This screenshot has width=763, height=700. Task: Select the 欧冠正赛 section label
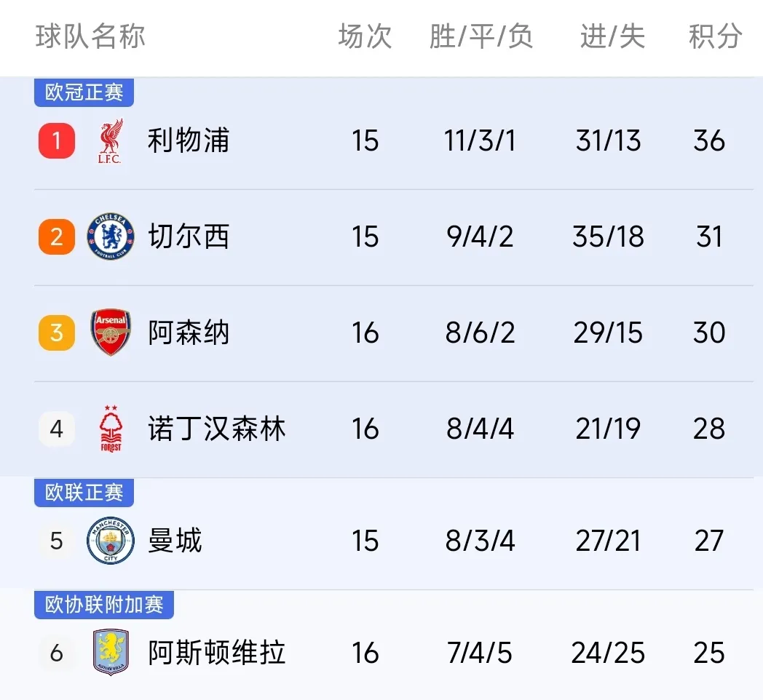(84, 92)
